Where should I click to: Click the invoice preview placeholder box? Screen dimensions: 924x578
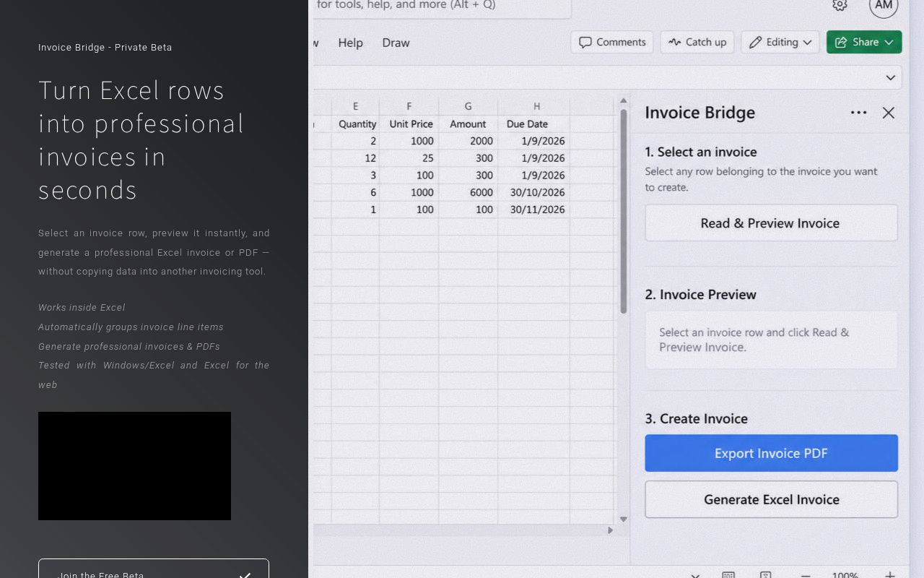coord(771,340)
